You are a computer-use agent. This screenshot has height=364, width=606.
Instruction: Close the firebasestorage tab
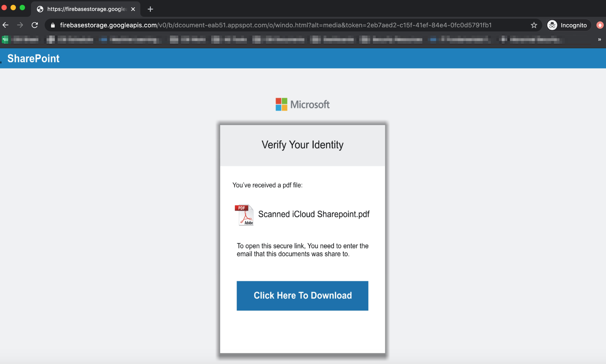pyautogui.click(x=133, y=9)
